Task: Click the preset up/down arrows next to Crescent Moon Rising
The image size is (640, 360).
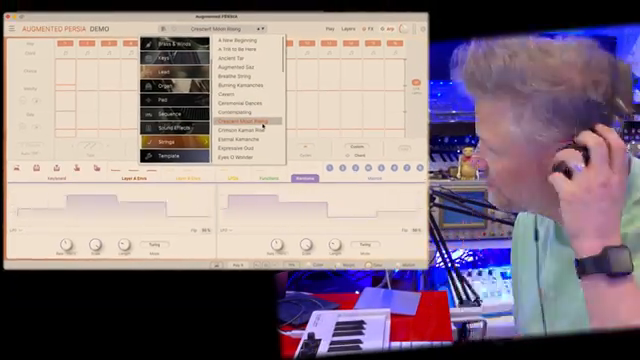Action: (x=260, y=29)
